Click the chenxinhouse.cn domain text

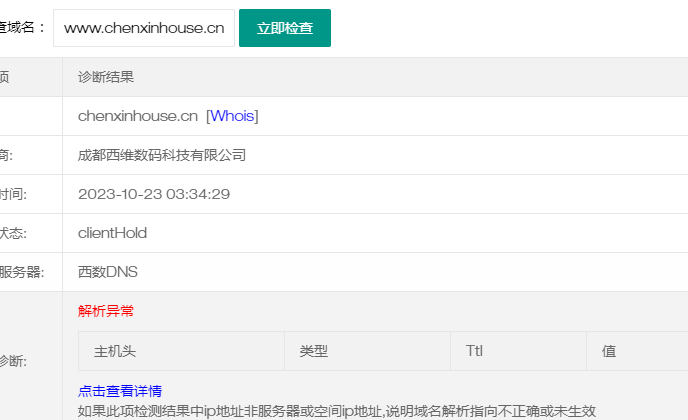point(138,116)
